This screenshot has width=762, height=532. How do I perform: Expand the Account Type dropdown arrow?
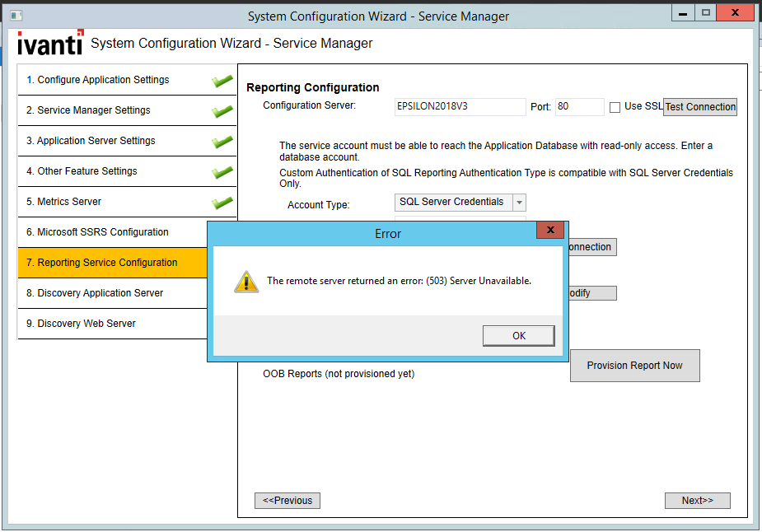coord(519,203)
